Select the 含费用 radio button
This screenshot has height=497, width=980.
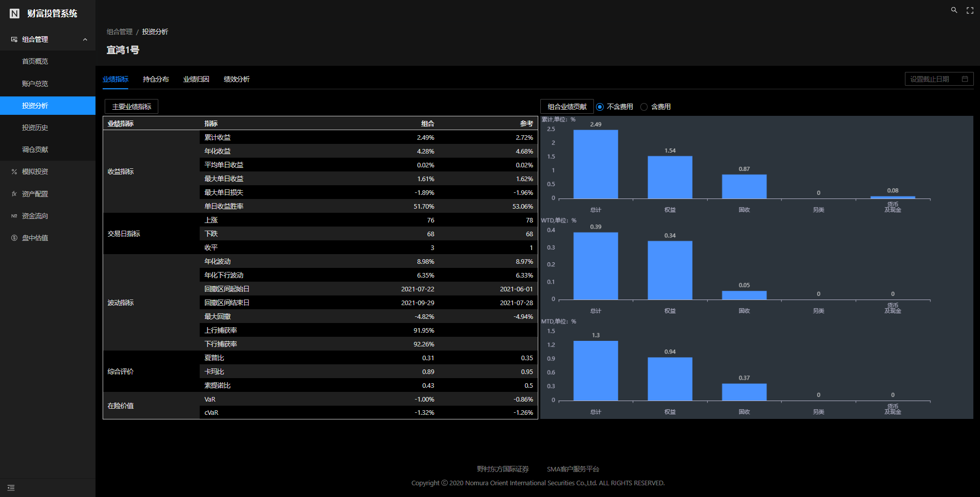[644, 107]
